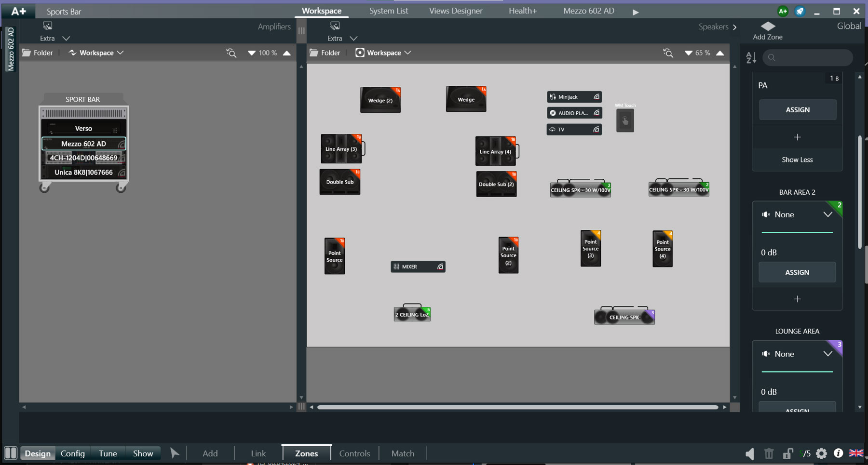Expand BAR AREA 2 source dropdown
868x465 pixels.
click(x=827, y=214)
